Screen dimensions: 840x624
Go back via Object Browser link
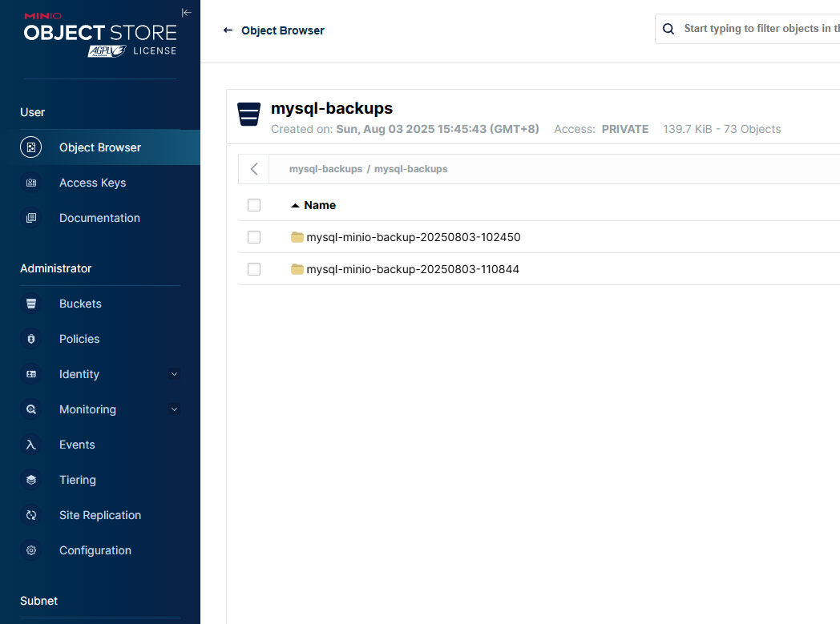pyautogui.click(x=274, y=30)
